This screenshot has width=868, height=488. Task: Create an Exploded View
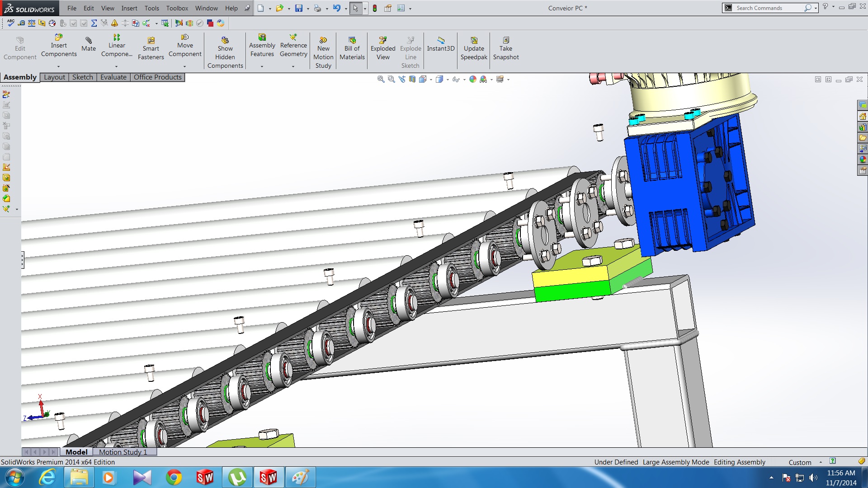pyautogui.click(x=382, y=48)
